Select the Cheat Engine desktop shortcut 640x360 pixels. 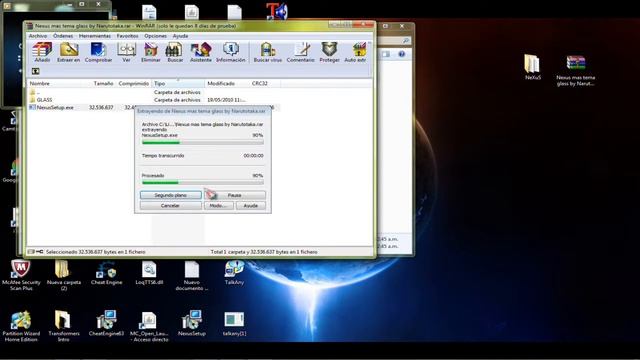click(x=107, y=273)
